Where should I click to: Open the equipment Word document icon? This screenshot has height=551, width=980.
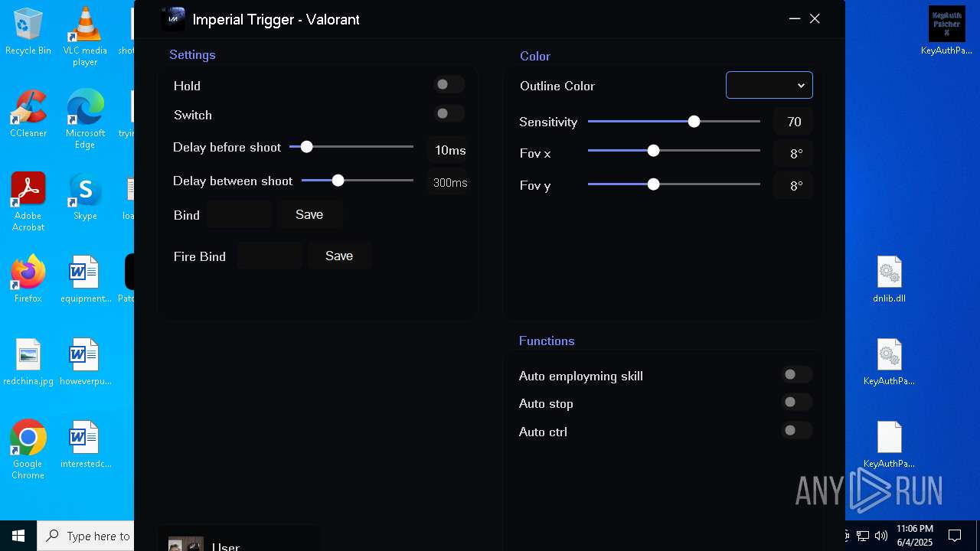pos(85,279)
